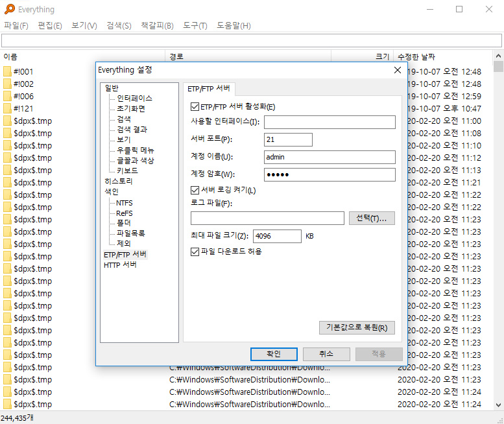Select 보기 in settings tree
The image size is (504, 424).
tap(124, 140)
